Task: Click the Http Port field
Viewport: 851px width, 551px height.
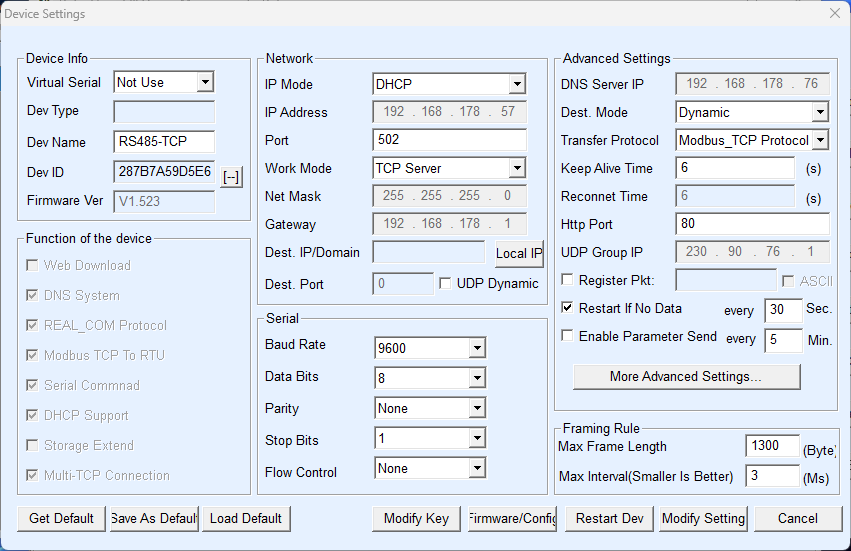Action: 752,224
